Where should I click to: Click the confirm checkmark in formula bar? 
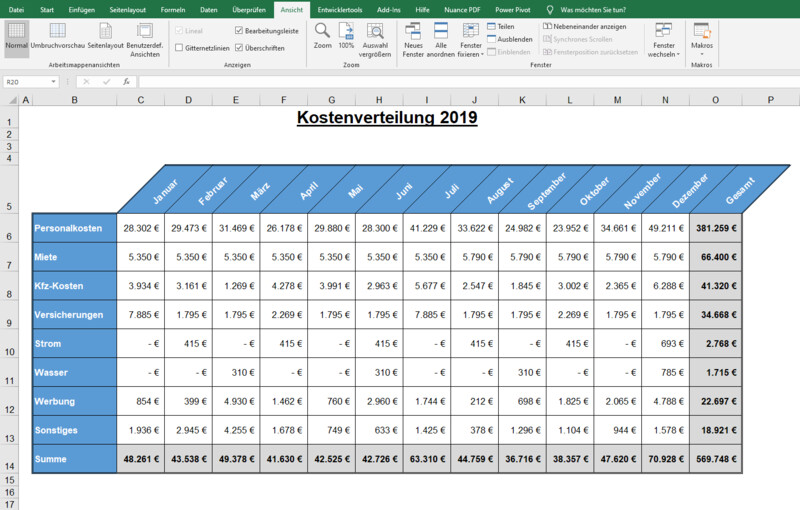coord(106,82)
